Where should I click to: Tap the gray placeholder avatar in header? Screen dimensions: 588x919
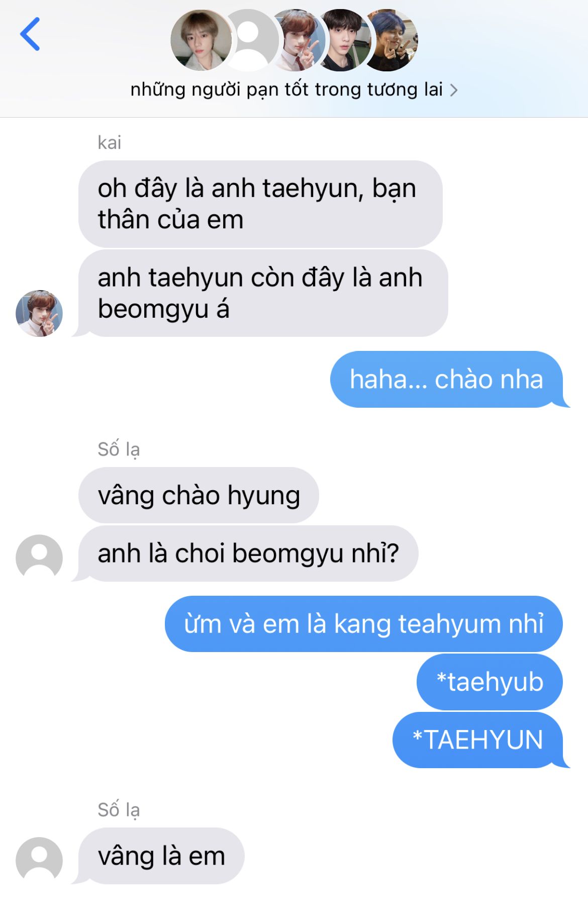pos(250,40)
